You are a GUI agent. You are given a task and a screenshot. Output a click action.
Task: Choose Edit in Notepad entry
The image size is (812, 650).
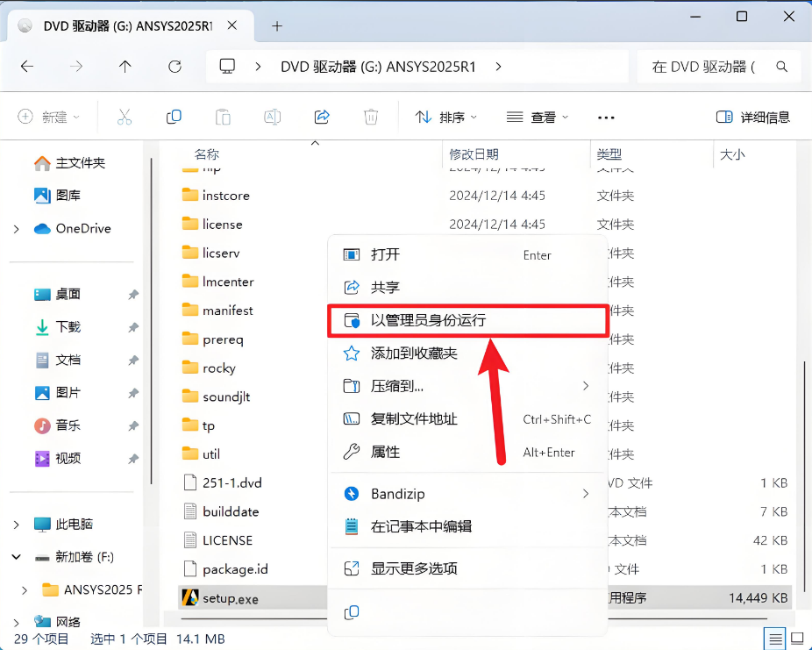(467, 526)
